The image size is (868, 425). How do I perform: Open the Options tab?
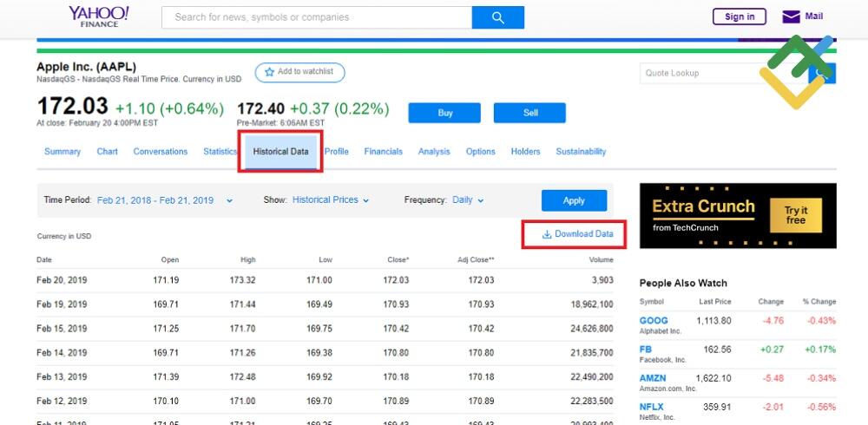coord(481,152)
